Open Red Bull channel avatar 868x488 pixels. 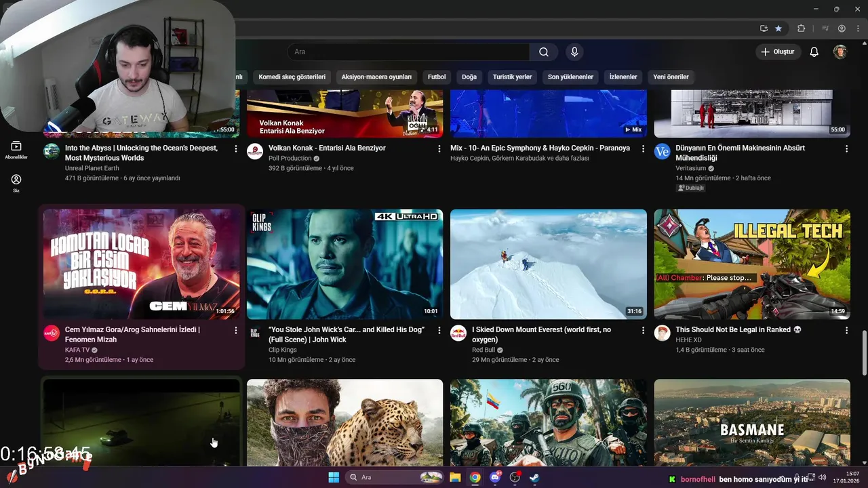[x=458, y=333]
